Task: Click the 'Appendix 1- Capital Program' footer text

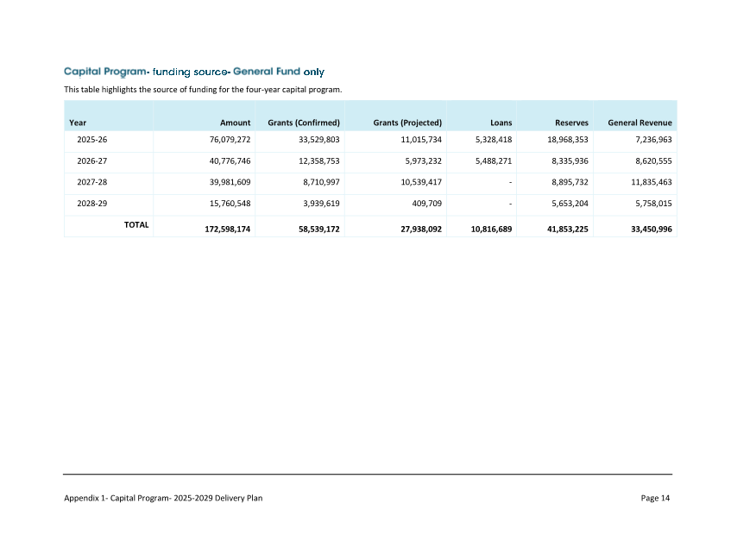Action: tap(163, 498)
